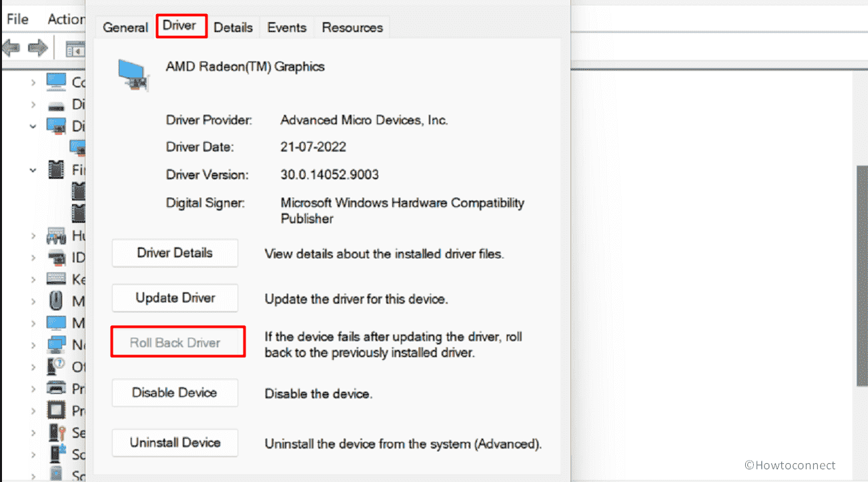Image resolution: width=868 pixels, height=482 pixels.
Task: Switch to the Details tab
Action: coord(234,27)
